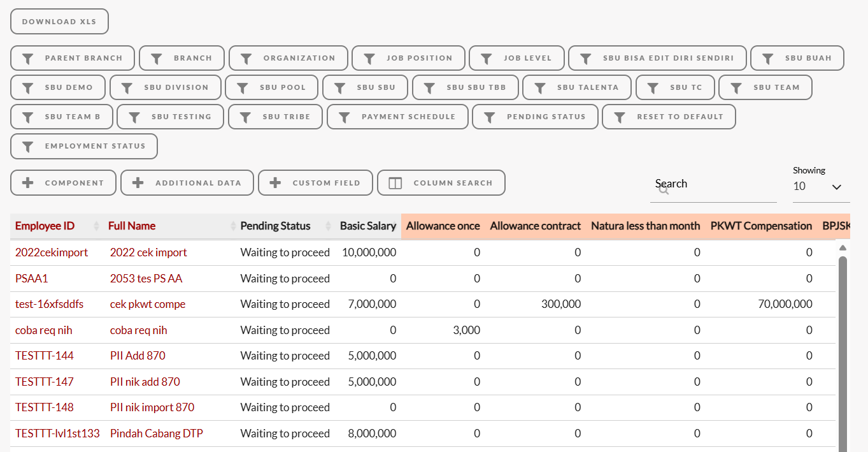Viewport: 868px width, 452px height.
Task: Click the funnel icon on Parent Branch filter
Action: point(28,58)
